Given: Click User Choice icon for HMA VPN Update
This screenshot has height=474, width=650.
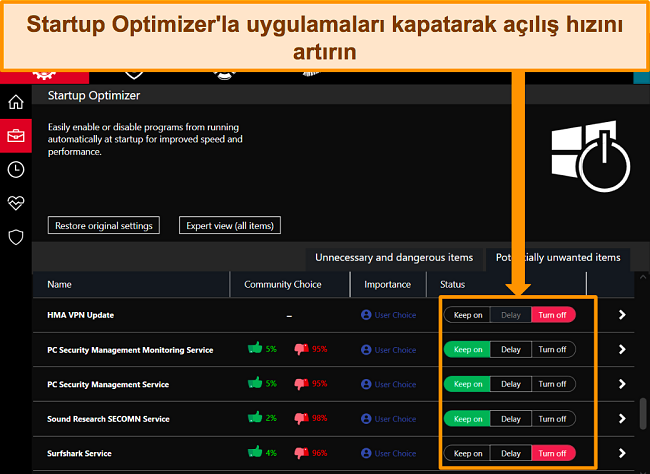Looking at the screenshot, I should tap(366, 315).
